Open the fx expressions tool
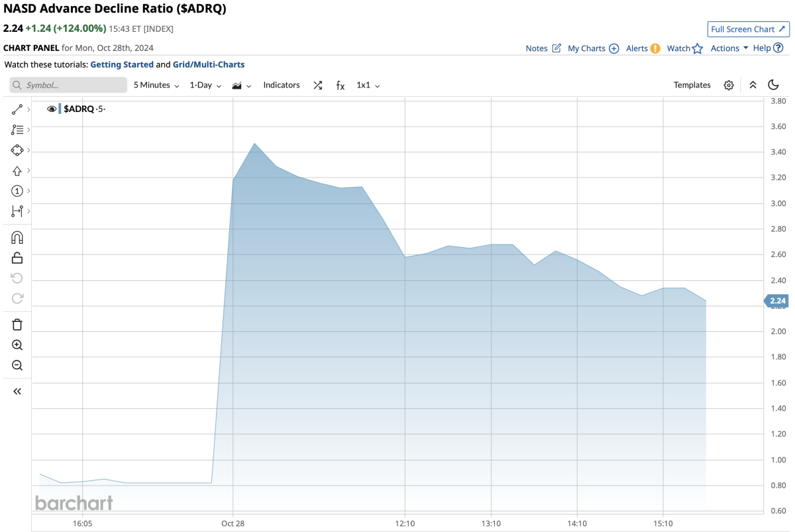Image resolution: width=795 pixels, height=532 pixels. [x=340, y=85]
